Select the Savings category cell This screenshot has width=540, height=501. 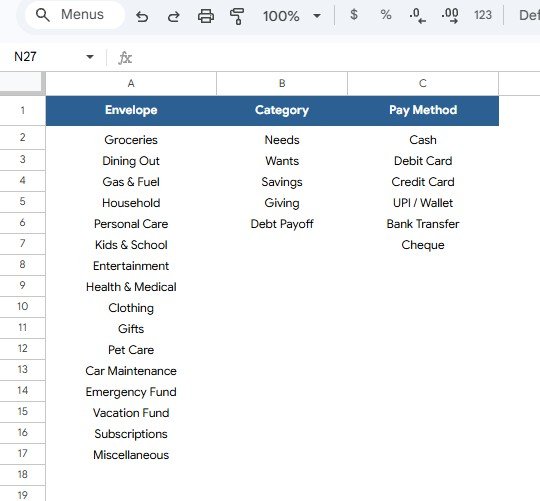click(282, 181)
